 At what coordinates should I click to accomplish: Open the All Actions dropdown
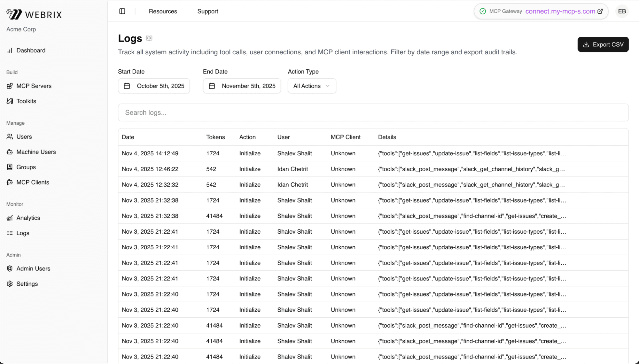coord(311,86)
